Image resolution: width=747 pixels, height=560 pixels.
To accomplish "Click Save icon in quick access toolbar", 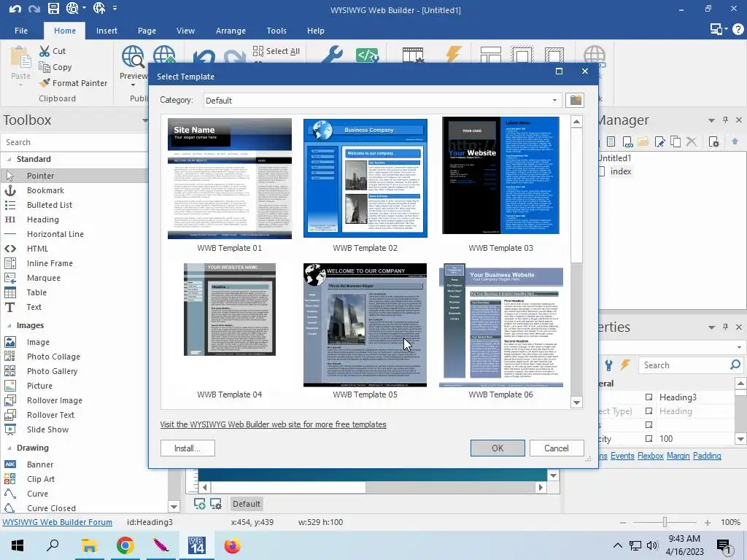I will (x=53, y=8).
